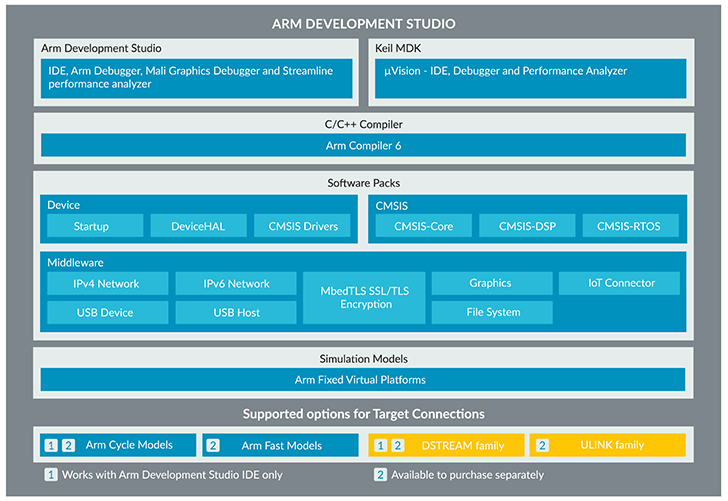The image size is (728, 501).
Task: Click the badge 1 on DSTREAM family
Action: 381,445
